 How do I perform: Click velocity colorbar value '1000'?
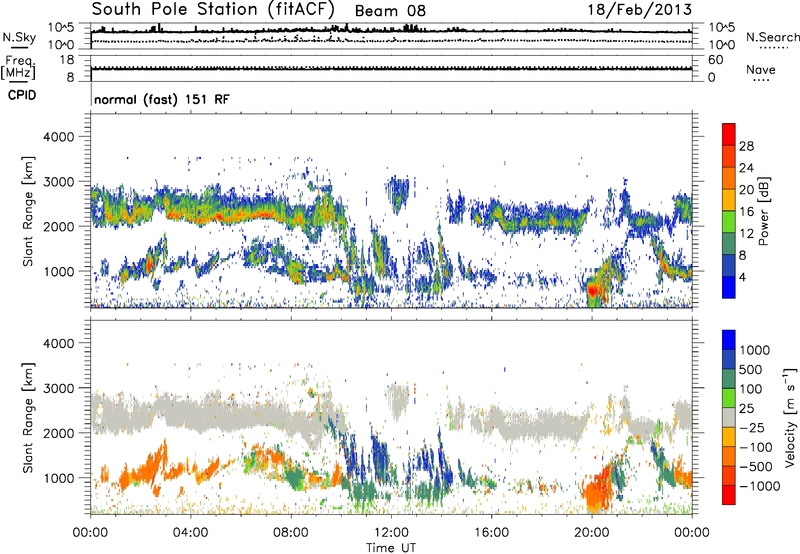[755, 350]
